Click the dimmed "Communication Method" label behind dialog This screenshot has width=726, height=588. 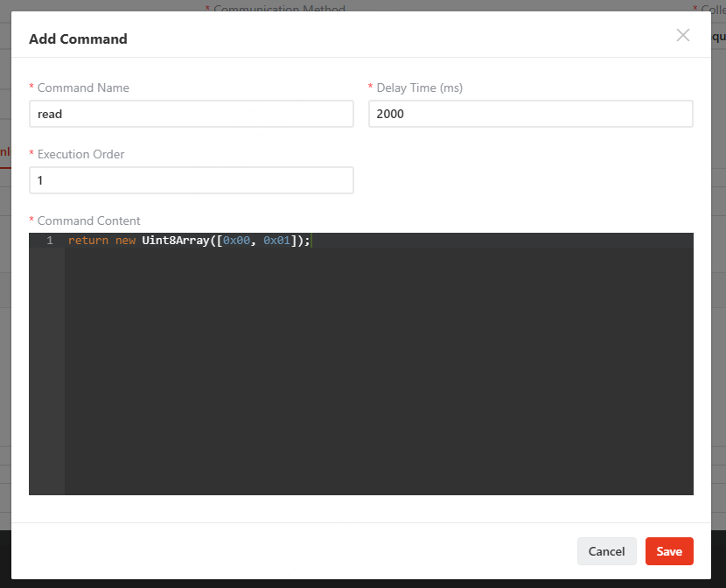pos(279,7)
